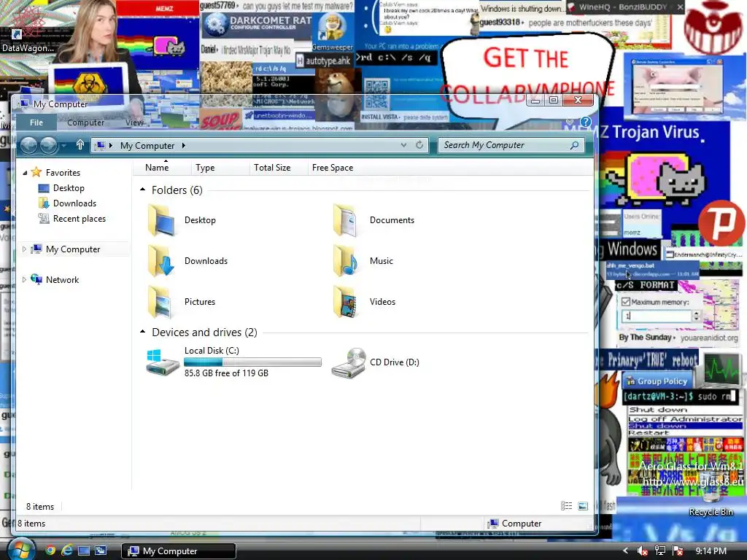
Task: Switch to large icons view in status bar
Action: click(583, 506)
